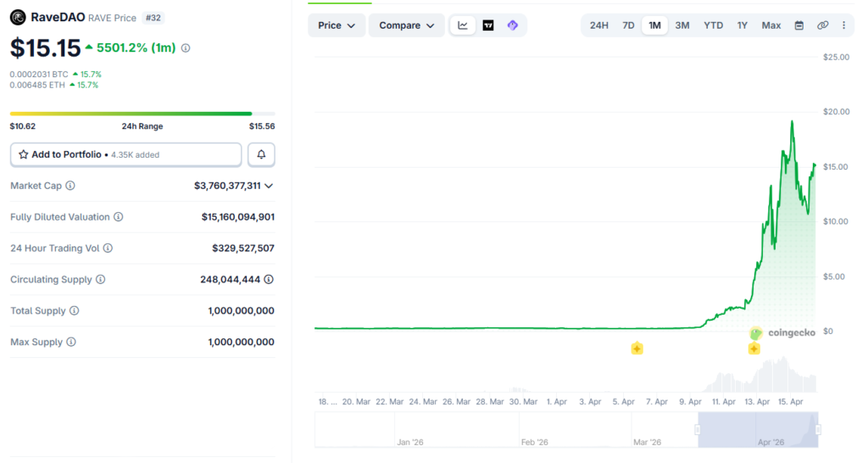
Task: Click the #32 rank badge
Action: pos(153,18)
